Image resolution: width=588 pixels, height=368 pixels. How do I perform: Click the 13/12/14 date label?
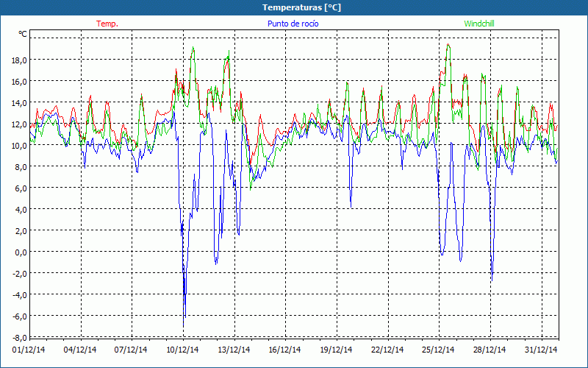[234, 350]
